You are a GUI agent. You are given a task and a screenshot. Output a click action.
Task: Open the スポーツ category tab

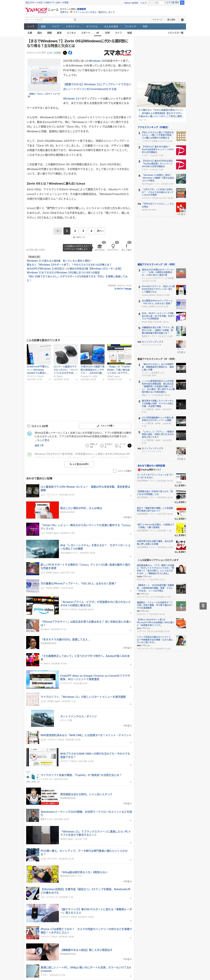click(x=86, y=33)
